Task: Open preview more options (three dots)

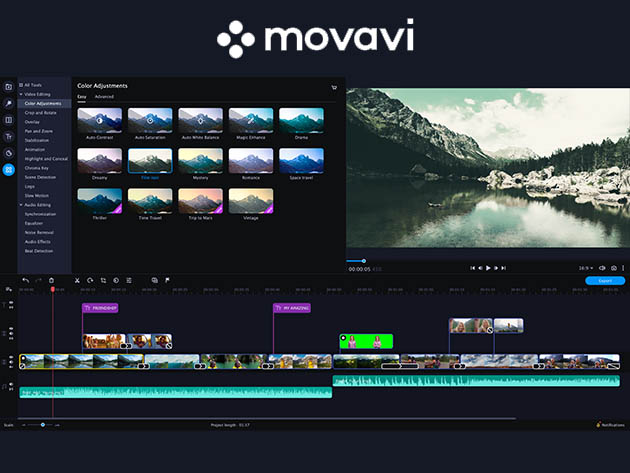Action: [623, 268]
